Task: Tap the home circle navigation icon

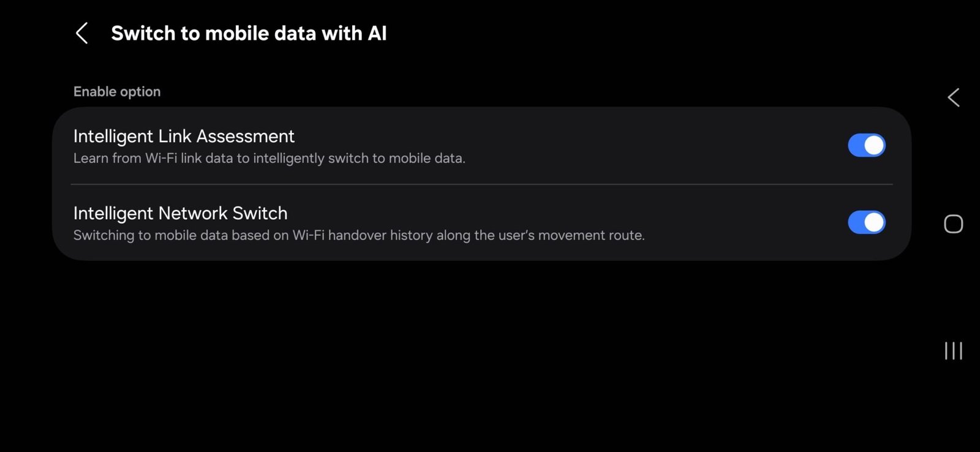Action: coord(952,224)
